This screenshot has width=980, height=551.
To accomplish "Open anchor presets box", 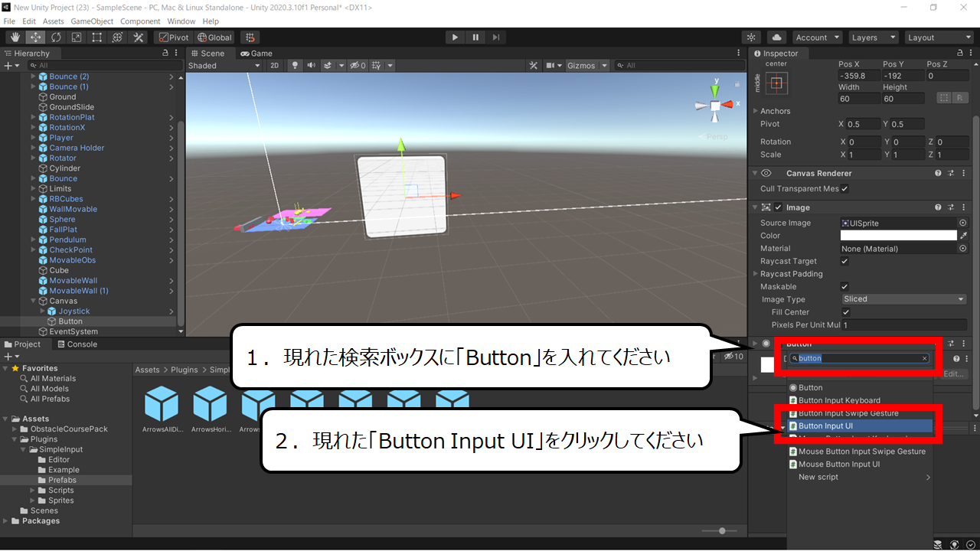I will 777,83.
